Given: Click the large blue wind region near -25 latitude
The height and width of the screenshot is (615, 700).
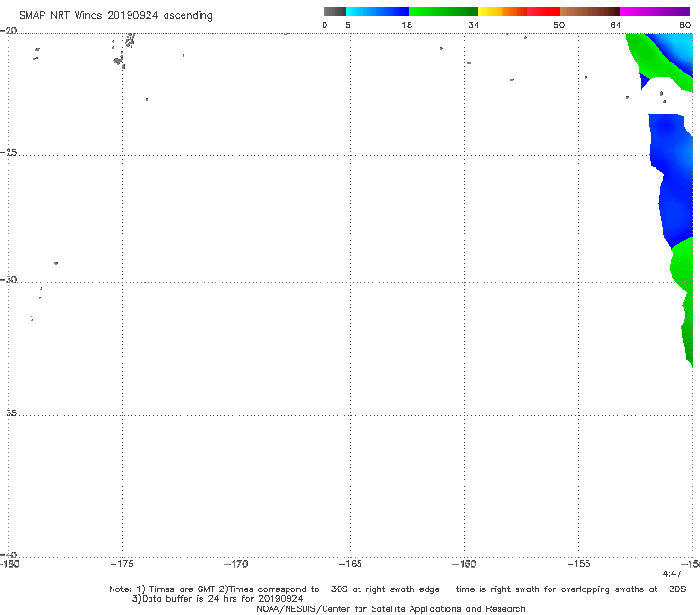Looking at the screenshot, I should coord(673,179).
